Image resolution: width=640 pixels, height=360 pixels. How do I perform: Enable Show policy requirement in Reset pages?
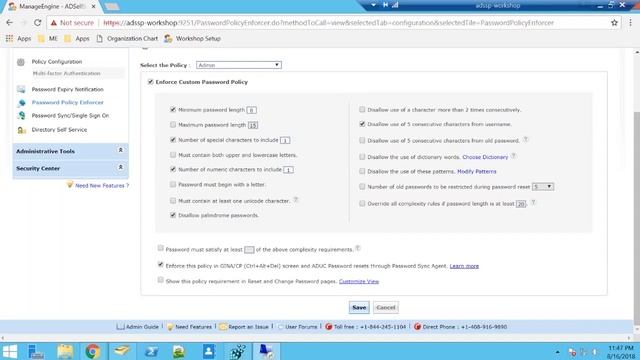pyautogui.click(x=160, y=280)
